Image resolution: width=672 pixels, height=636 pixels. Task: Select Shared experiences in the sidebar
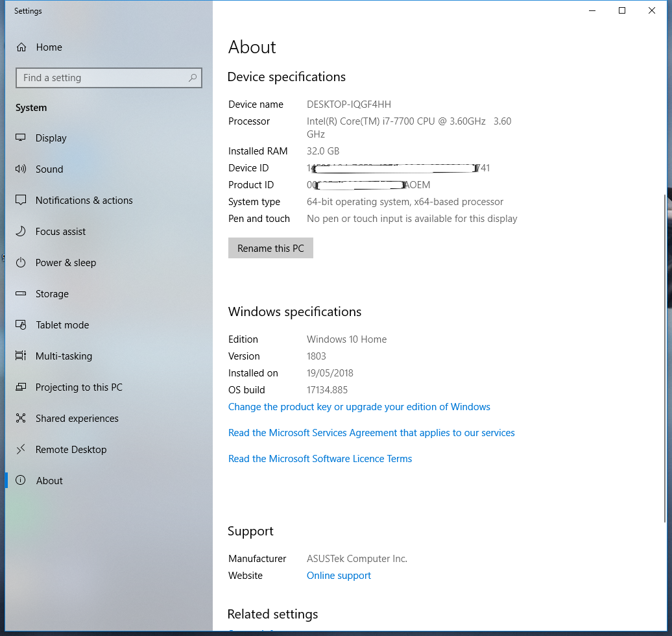coord(109,419)
